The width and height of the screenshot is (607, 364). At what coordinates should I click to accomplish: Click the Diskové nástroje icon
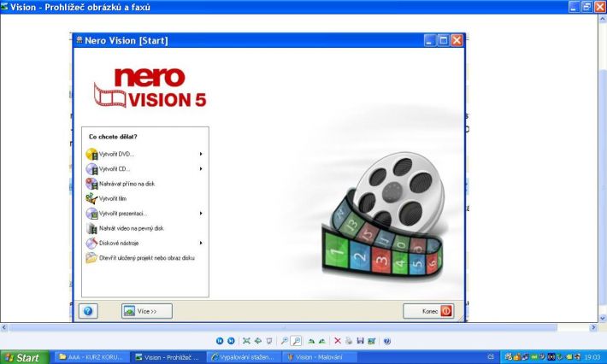[x=91, y=243]
